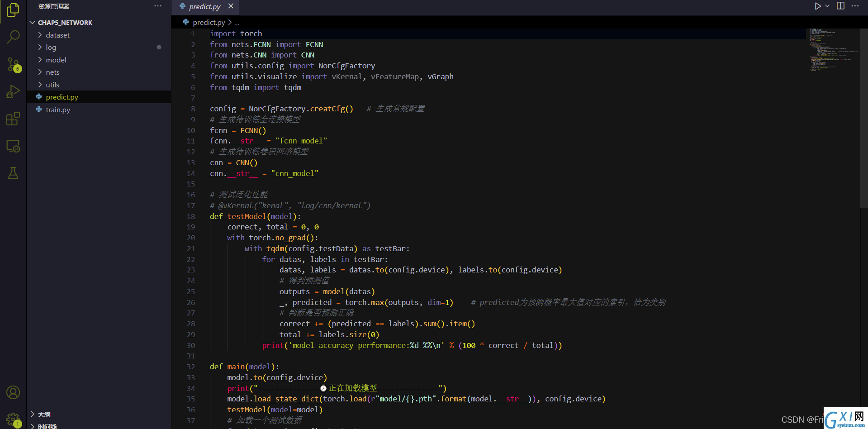Click the editor vertical scrollbar

click(x=864, y=118)
